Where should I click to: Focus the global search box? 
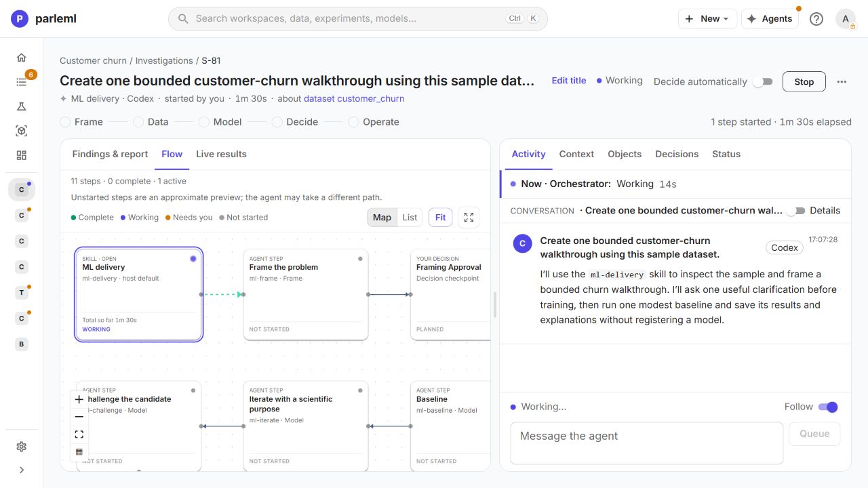[358, 19]
